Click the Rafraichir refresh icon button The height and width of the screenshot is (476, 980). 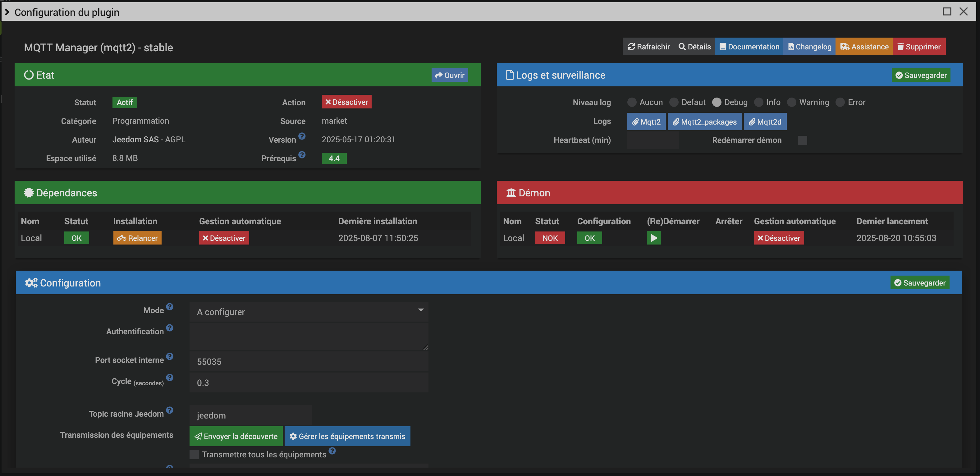[648, 47]
